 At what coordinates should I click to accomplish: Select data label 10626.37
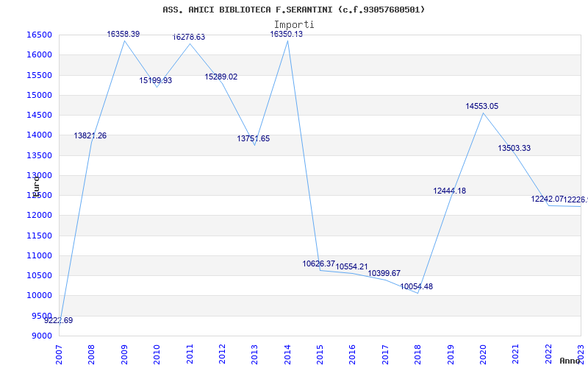point(319,264)
